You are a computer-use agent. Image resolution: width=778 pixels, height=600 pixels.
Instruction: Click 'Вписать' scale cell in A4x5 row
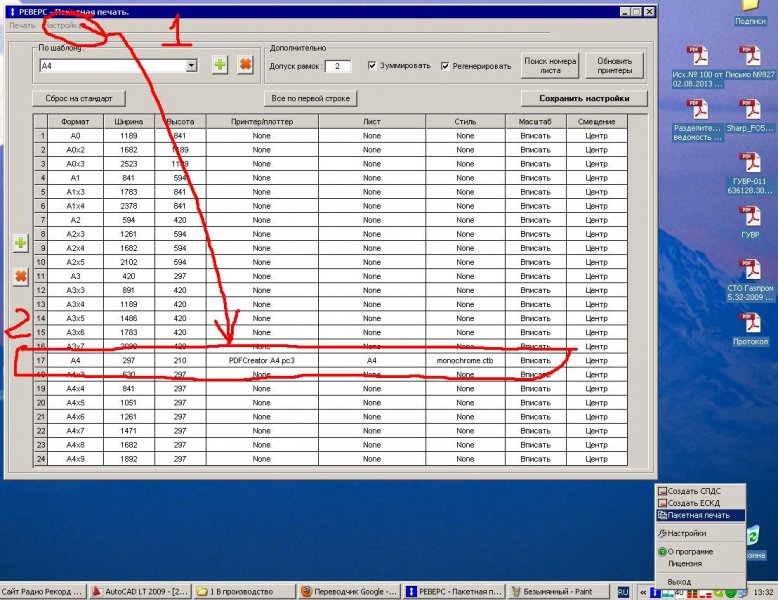click(x=535, y=403)
